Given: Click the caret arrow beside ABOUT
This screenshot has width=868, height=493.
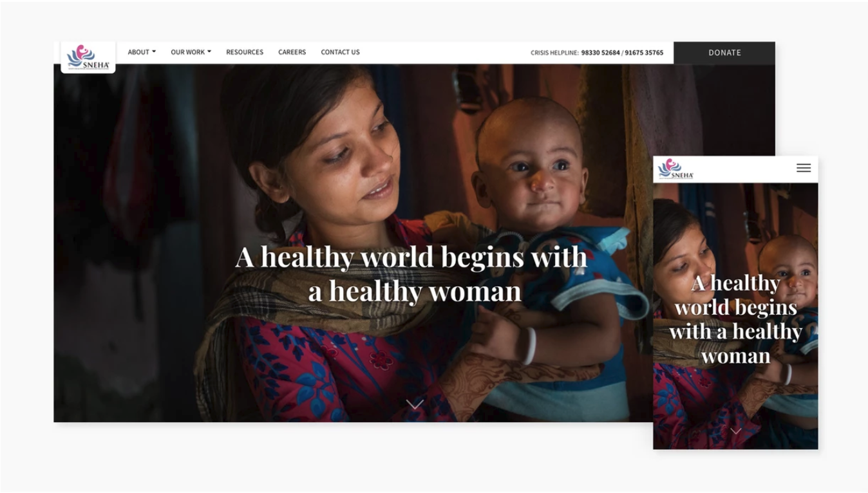Looking at the screenshot, I should point(154,52).
